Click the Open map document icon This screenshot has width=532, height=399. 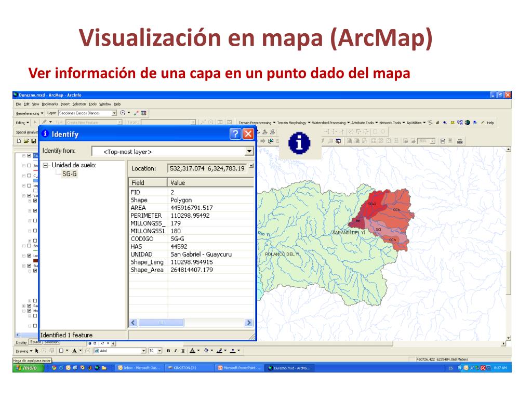(x=26, y=141)
